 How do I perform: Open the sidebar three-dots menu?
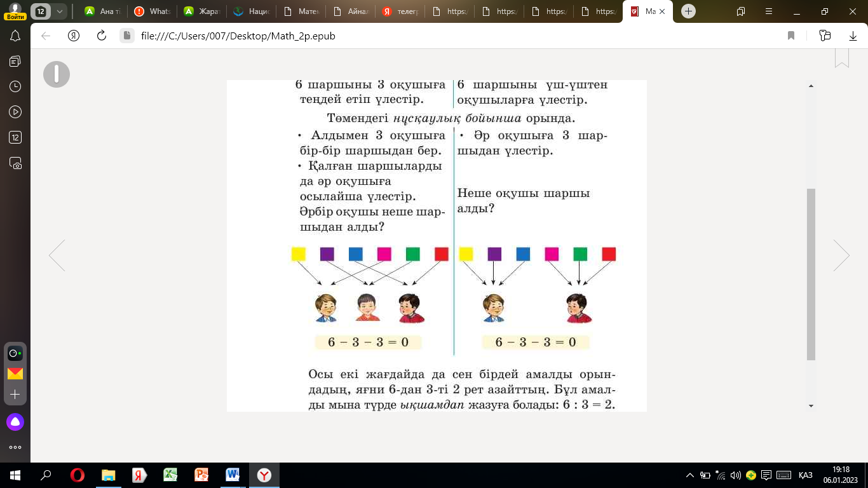[x=15, y=447]
